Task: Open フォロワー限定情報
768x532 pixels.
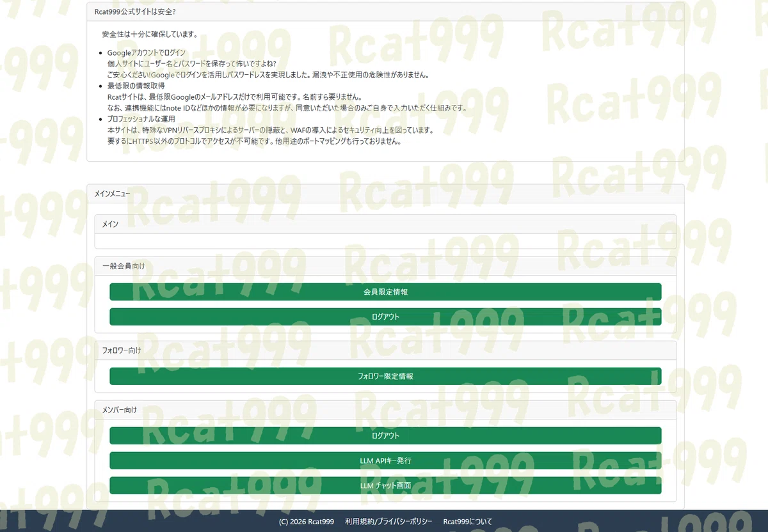Action: point(385,376)
